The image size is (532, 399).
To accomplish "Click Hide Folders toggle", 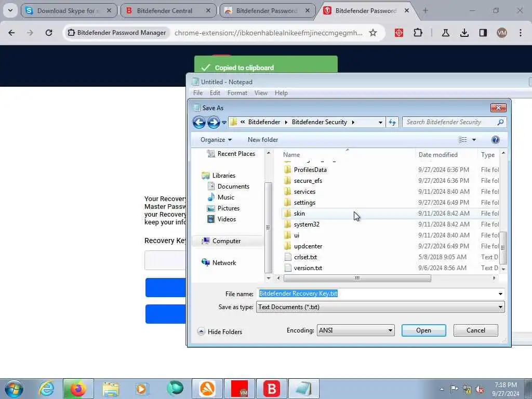I will (x=220, y=331).
